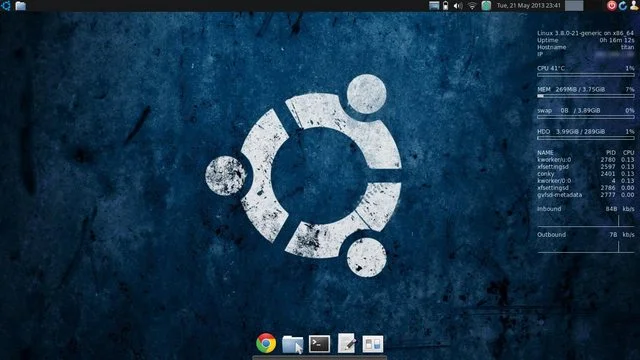Launch the terminal emulator from the dock
Screen dimensions: 640x360
[319, 344]
